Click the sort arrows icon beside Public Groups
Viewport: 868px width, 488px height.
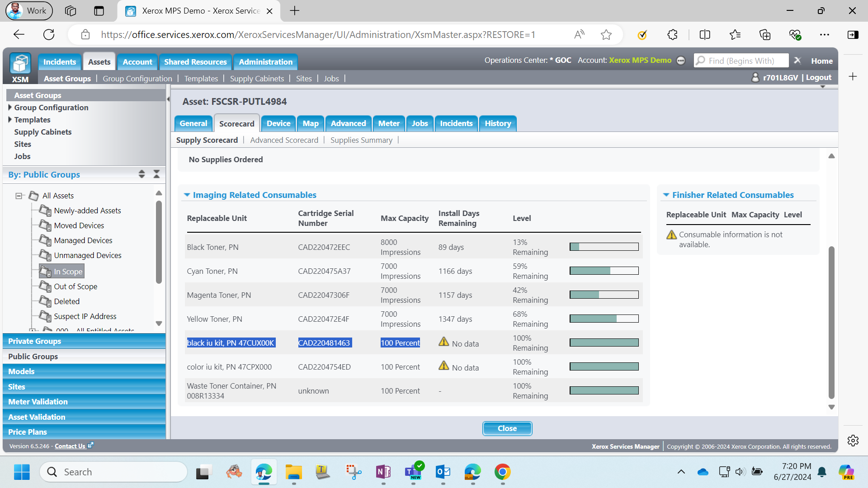pyautogui.click(x=142, y=174)
